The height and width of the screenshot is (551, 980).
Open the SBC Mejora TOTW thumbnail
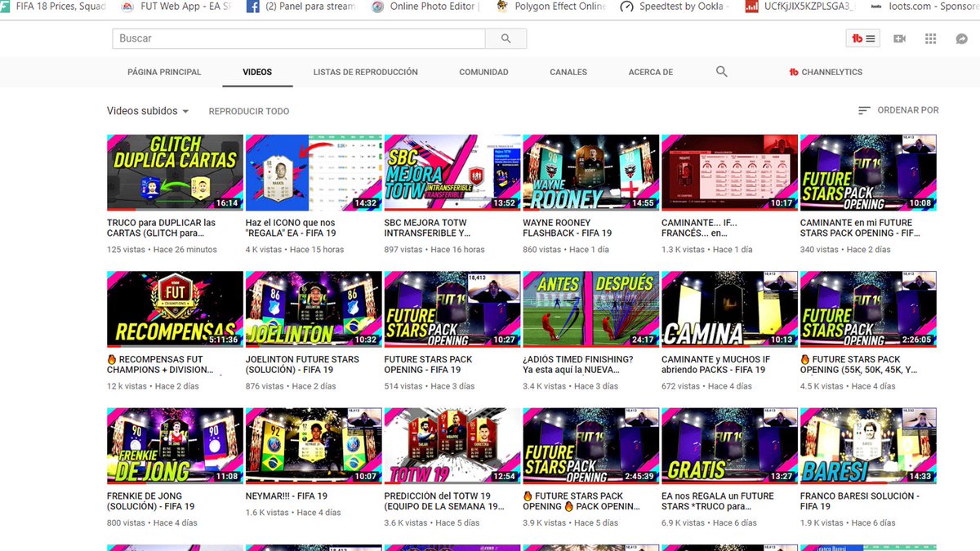tap(452, 173)
